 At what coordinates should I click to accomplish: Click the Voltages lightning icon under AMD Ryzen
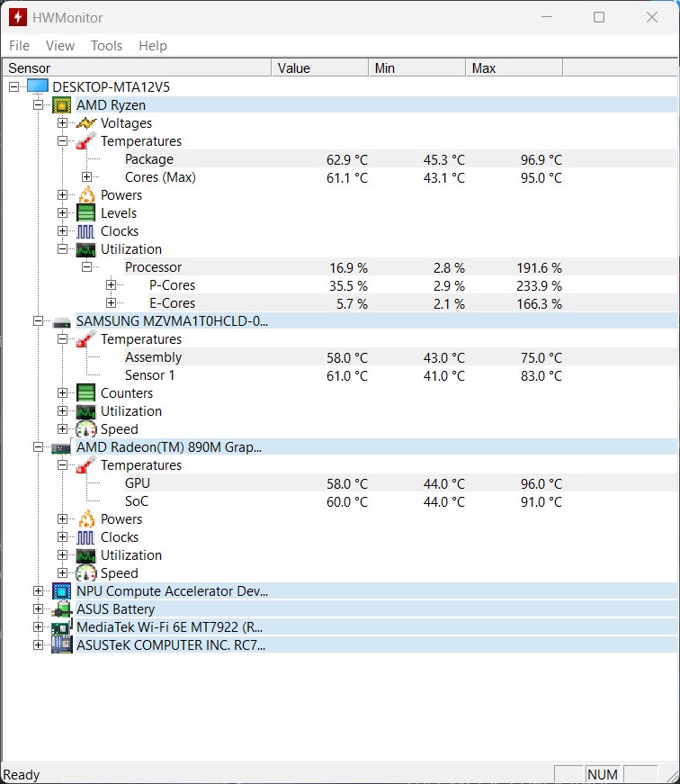(x=86, y=123)
